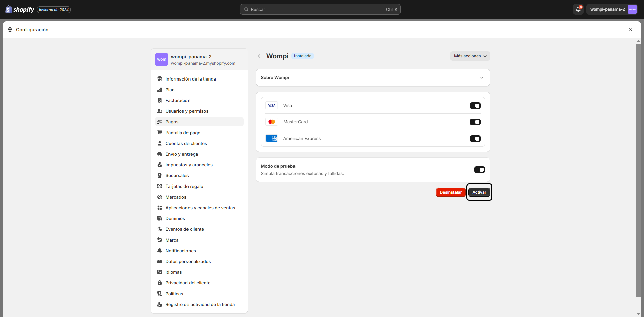Screen dimensions: 644x317
Task: Open Cuentas de clientes settings
Action: (186, 143)
